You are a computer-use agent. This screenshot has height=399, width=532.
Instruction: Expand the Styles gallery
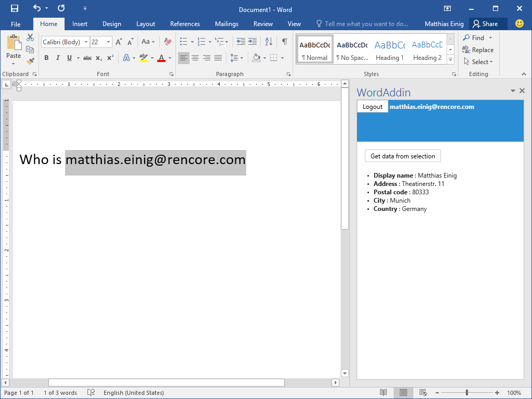click(451, 60)
